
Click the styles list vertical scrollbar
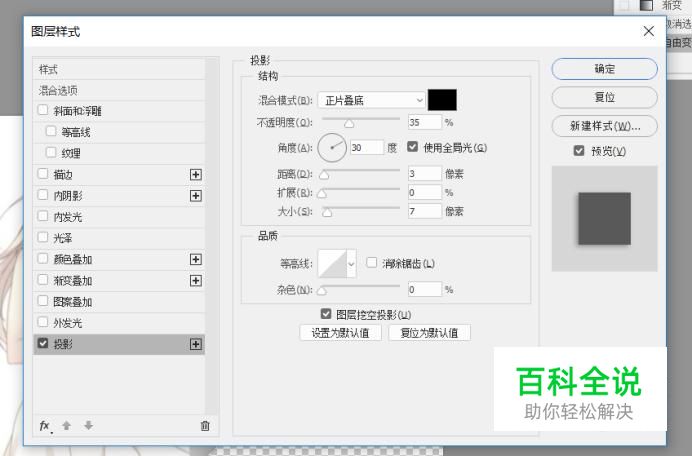pyautogui.click(x=212, y=236)
